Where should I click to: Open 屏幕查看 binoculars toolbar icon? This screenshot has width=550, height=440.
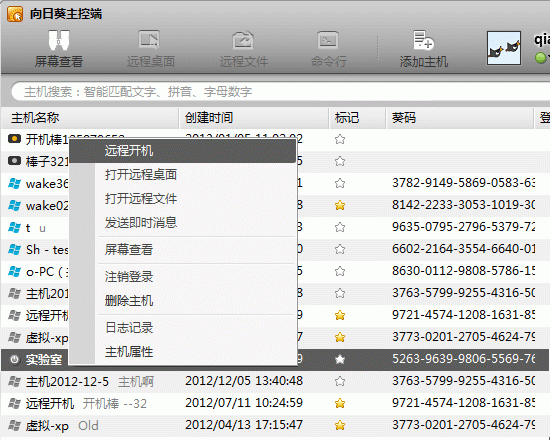(x=59, y=40)
